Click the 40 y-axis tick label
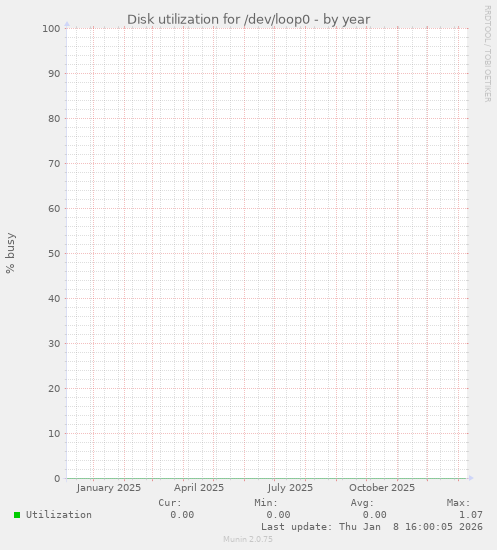The height and width of the screenshot is (550, 497). click(54, 299)
